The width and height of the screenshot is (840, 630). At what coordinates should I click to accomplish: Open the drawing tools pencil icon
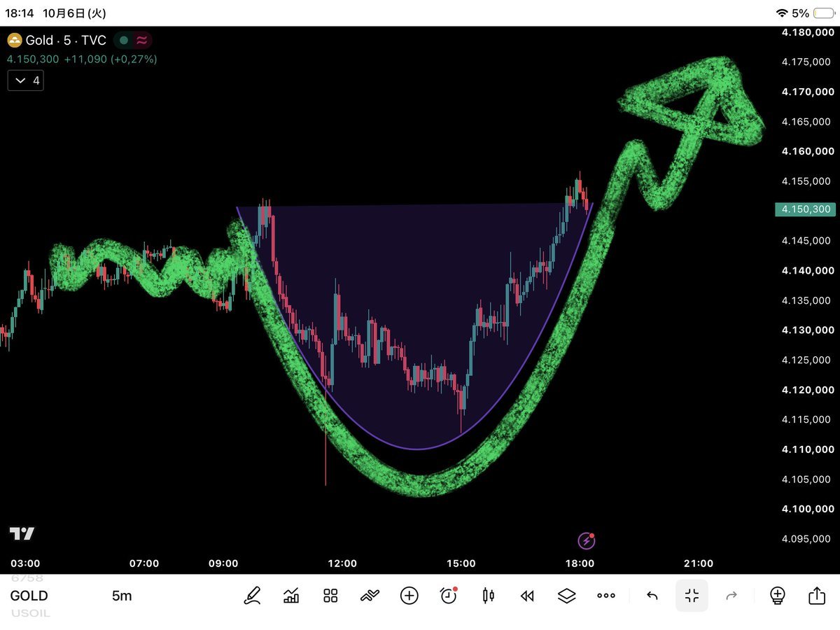point(252,596)
